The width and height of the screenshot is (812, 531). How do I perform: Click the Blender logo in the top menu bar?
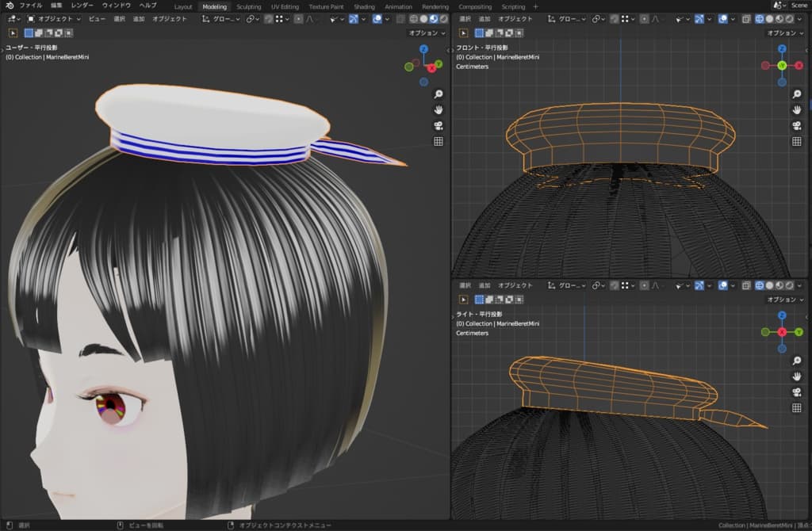(x=9, y=6)
